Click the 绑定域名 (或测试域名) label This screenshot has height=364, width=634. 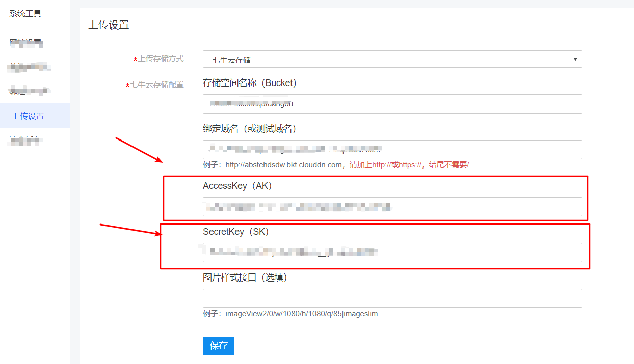click(x=250, y=128)
